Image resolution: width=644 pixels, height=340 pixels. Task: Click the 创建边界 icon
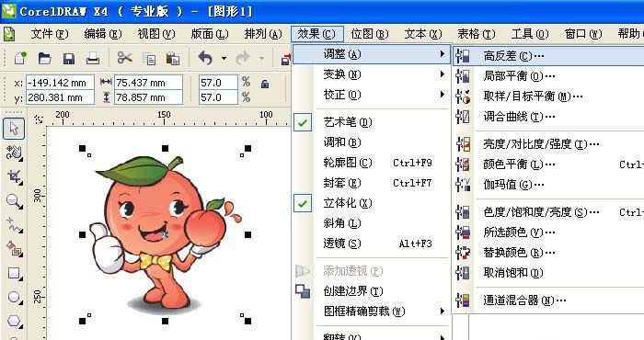point(303,291)
